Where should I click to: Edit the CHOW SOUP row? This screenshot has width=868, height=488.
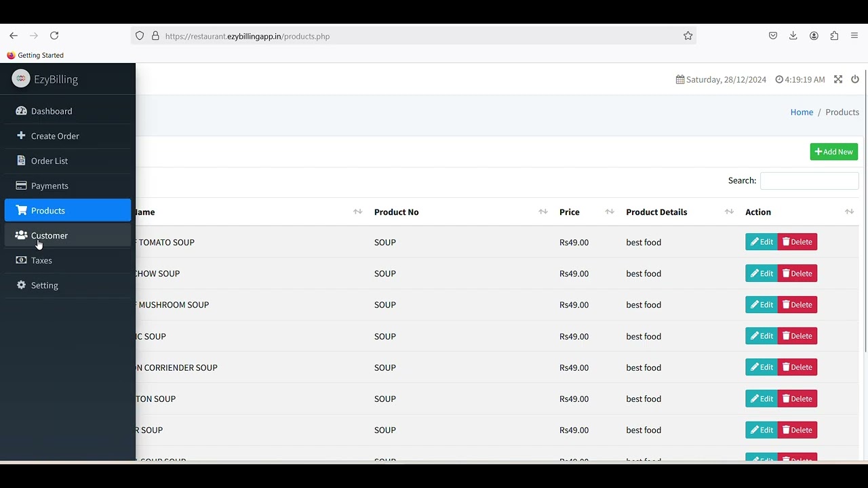click(762, 273)
